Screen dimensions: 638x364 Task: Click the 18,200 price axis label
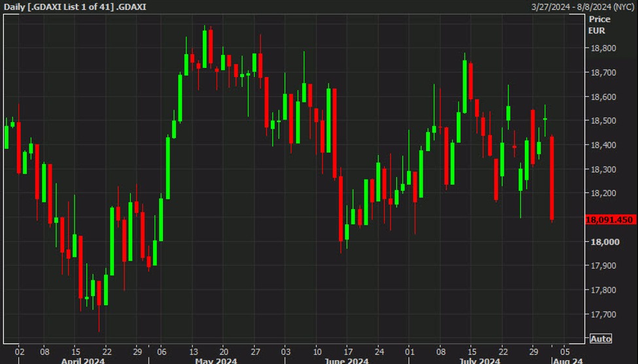(603, 193)
